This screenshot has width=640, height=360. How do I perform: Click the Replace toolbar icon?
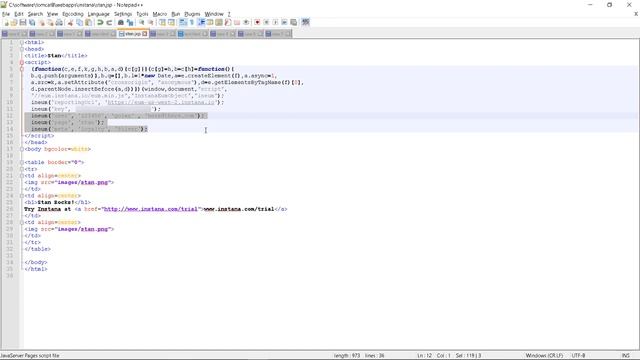tap(130, 22)
